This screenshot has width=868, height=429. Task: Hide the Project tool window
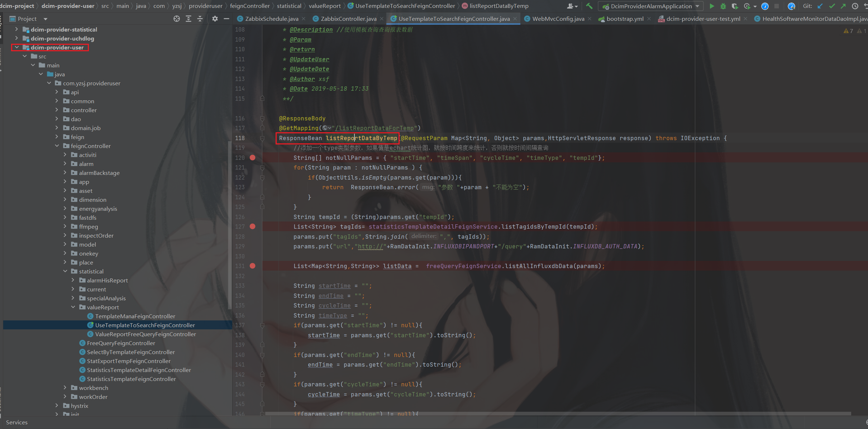click(226, 19)
